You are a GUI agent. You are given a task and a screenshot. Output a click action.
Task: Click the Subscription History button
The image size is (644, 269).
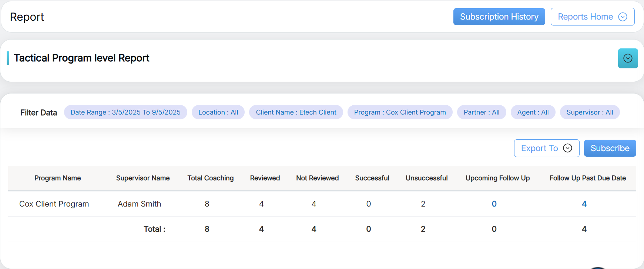[499, 17]
